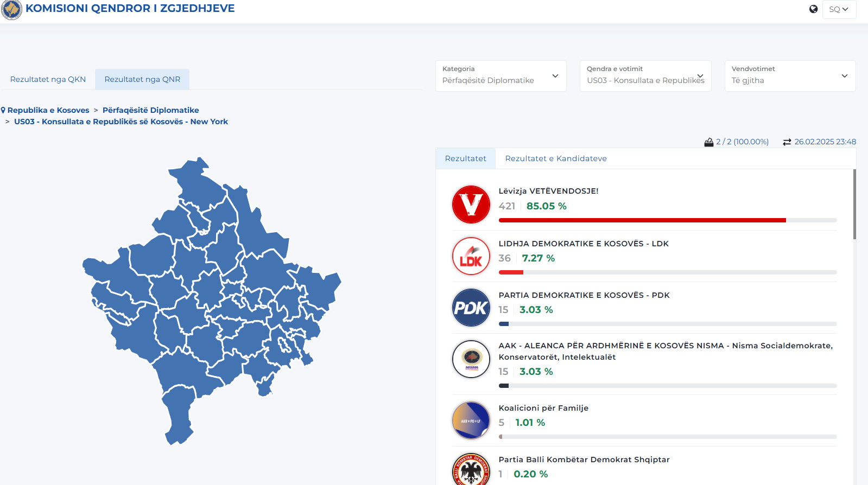Click the 7.27 % percentage value
Screen dimensions: 868x485
pos(538,258)
